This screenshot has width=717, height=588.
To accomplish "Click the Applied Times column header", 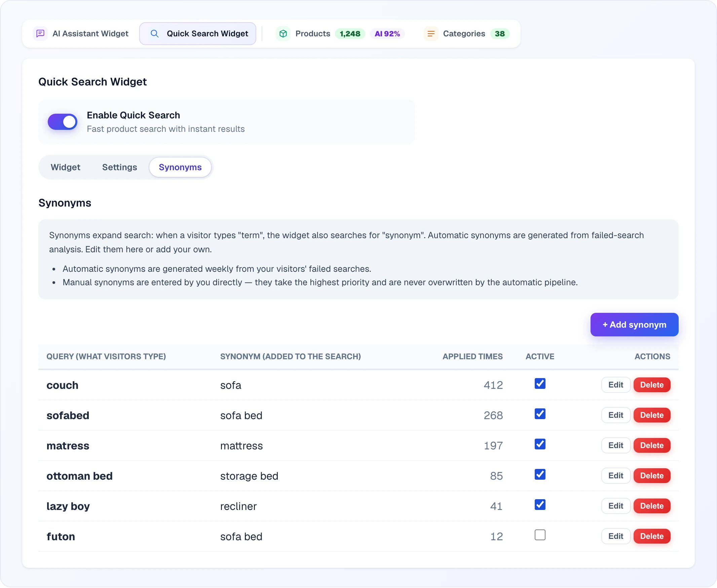I will click(x=473, y=357).
